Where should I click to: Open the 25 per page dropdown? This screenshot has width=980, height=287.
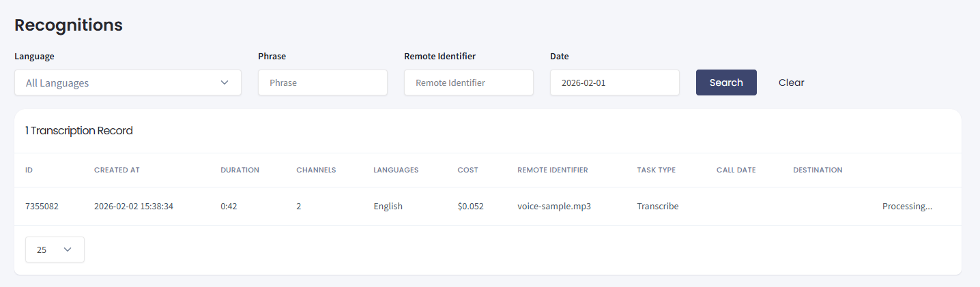[x=55, y=250]
